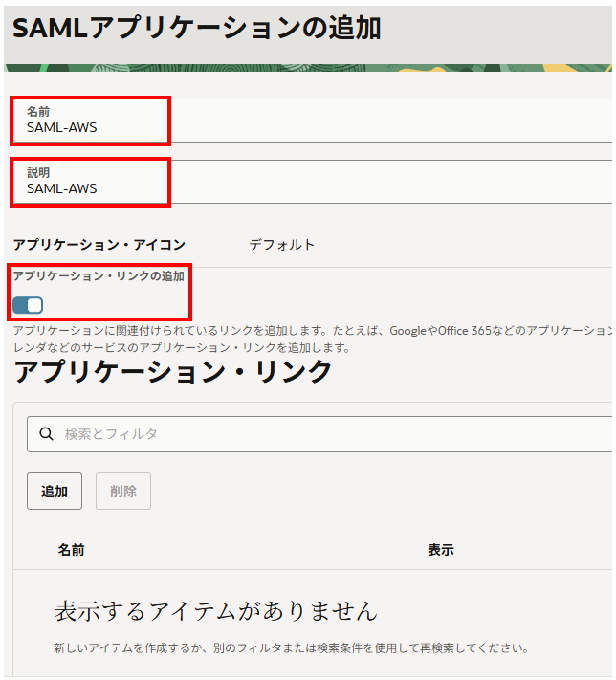The width and height of the screenshot is (616, 680).
Task: Click the アプリケーション・リンクの追加 toggle label
Action: [x=99, y=275]
